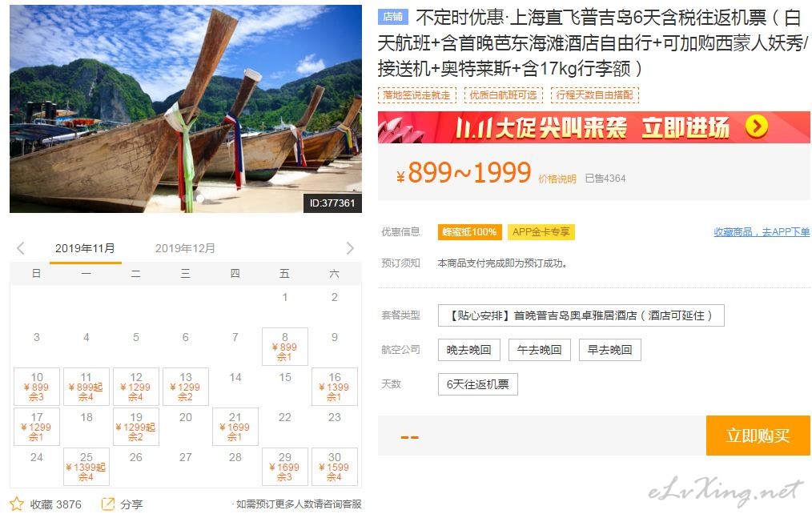Click the 蜂蜜抵100% discount tag
This screenshot has height=518, width=812.
[470, 232]
